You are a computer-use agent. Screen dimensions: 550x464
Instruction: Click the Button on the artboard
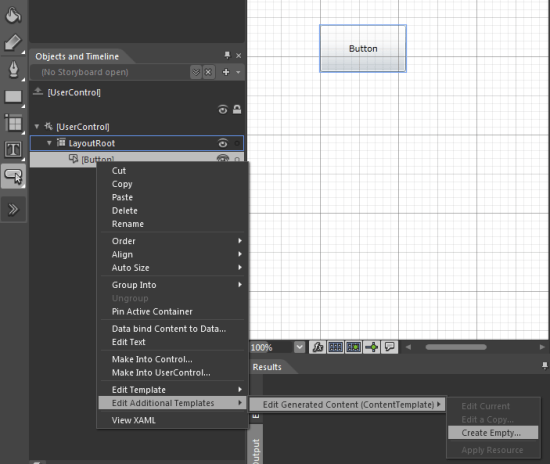(x=363, y=48)
